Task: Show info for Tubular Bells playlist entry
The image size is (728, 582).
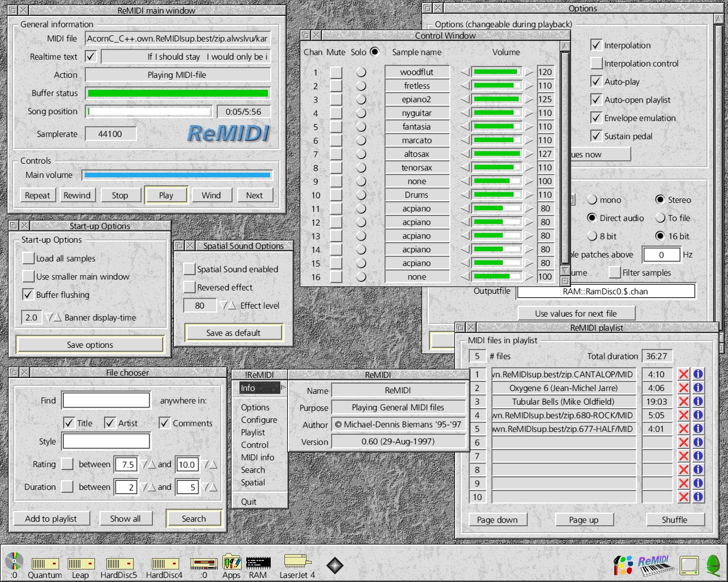Action: tap(698, 401)
